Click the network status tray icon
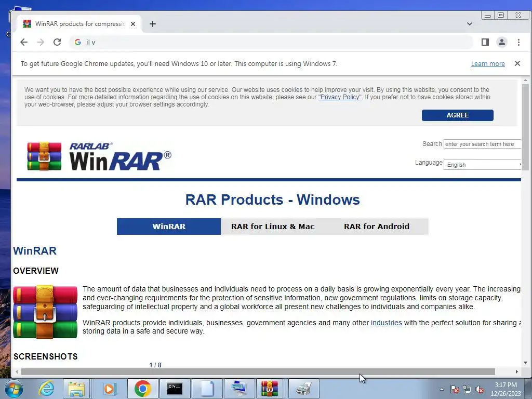This screenshot has width=532, height=399. [467, 389]
